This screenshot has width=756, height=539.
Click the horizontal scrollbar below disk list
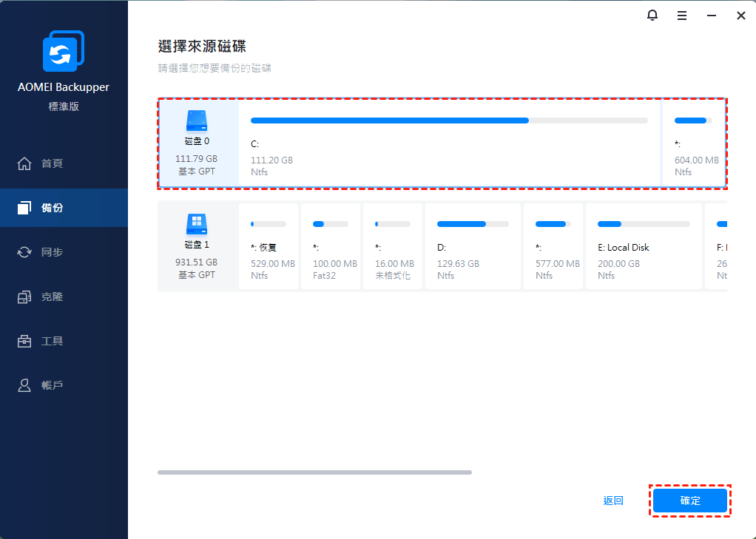(x=314, y=472)
